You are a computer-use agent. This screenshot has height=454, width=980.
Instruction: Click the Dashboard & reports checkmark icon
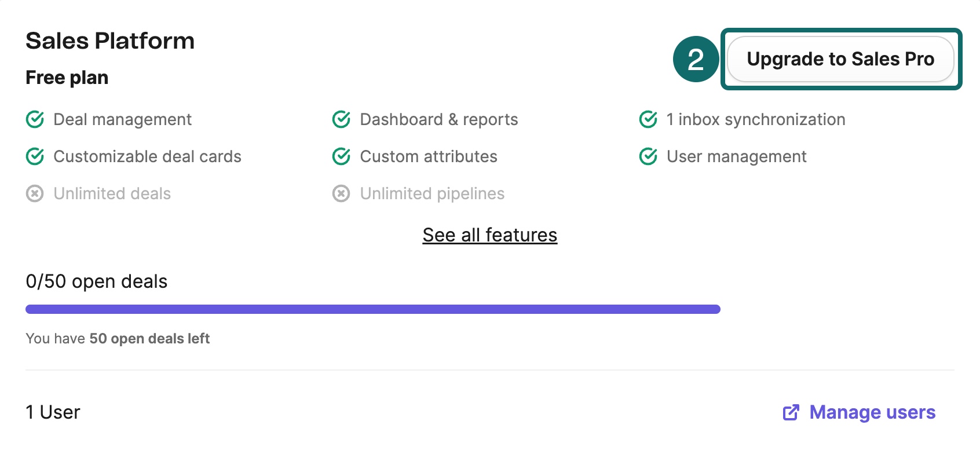click(x=341, y=119)
